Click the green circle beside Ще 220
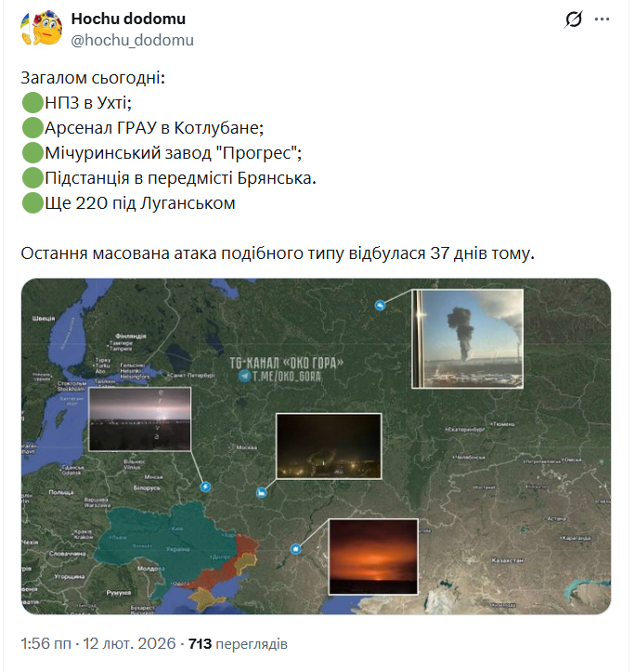 [32, 202]
